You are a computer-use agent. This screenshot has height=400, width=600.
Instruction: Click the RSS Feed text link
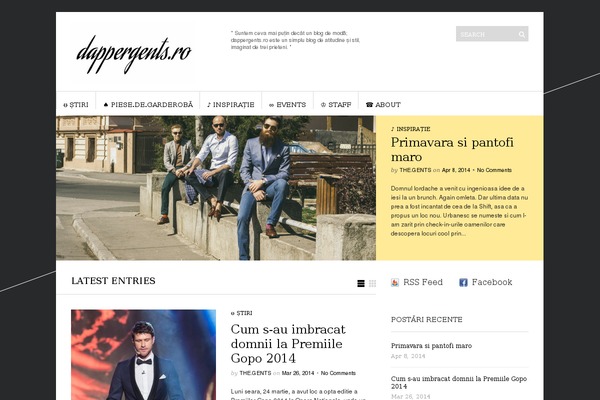pyautogui.click(x=423, y=282)
